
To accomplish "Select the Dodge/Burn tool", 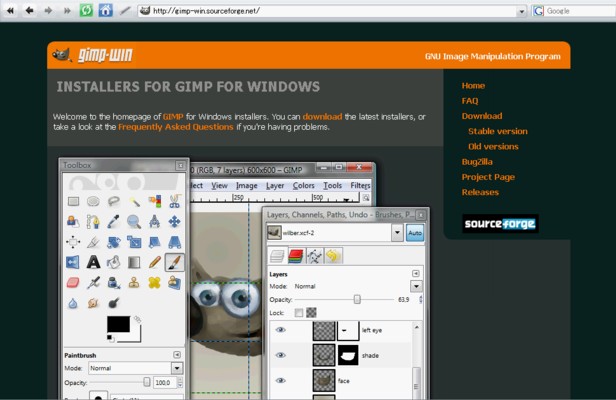I will click(114, 303).
